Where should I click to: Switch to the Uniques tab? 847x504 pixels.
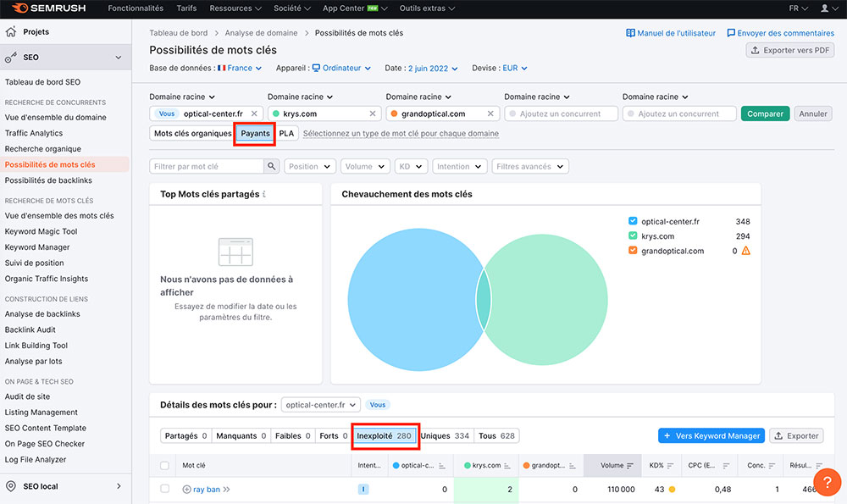click(446, 436)
